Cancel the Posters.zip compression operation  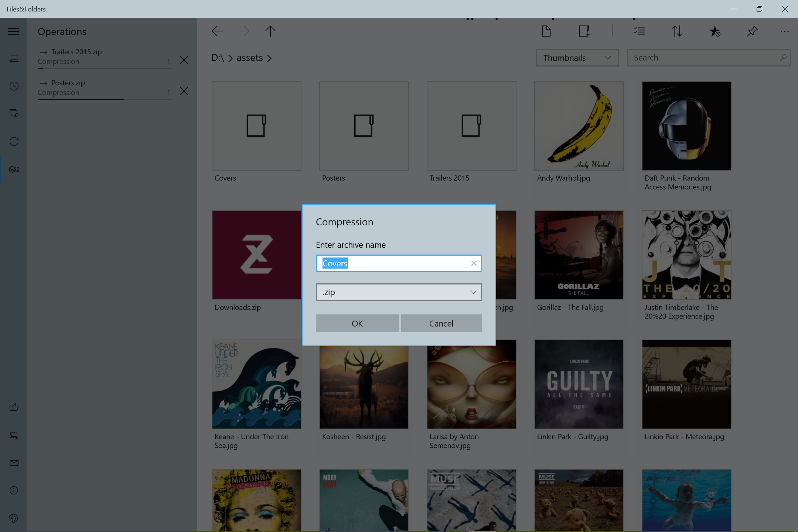click(184, 91)
